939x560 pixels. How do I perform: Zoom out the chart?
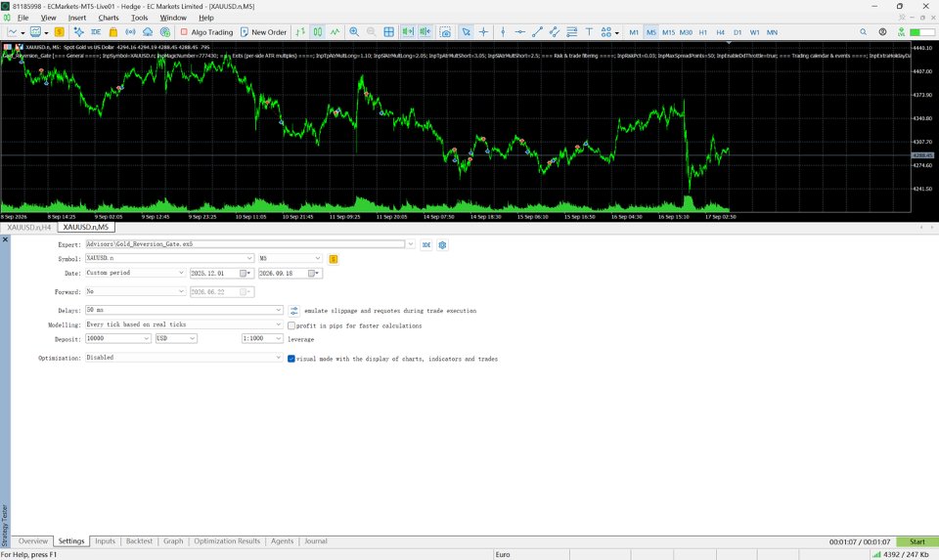(372, 32)
